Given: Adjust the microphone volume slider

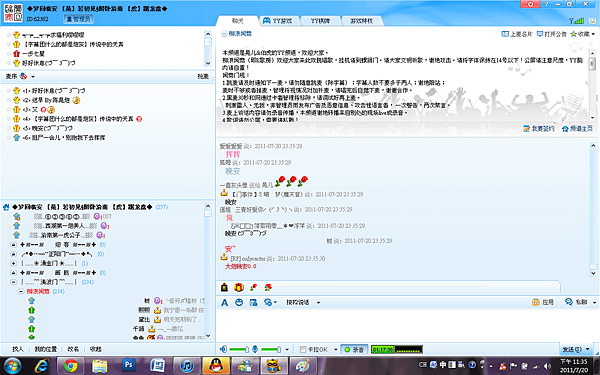Looking at the screenshot, I should pos(271,349).
